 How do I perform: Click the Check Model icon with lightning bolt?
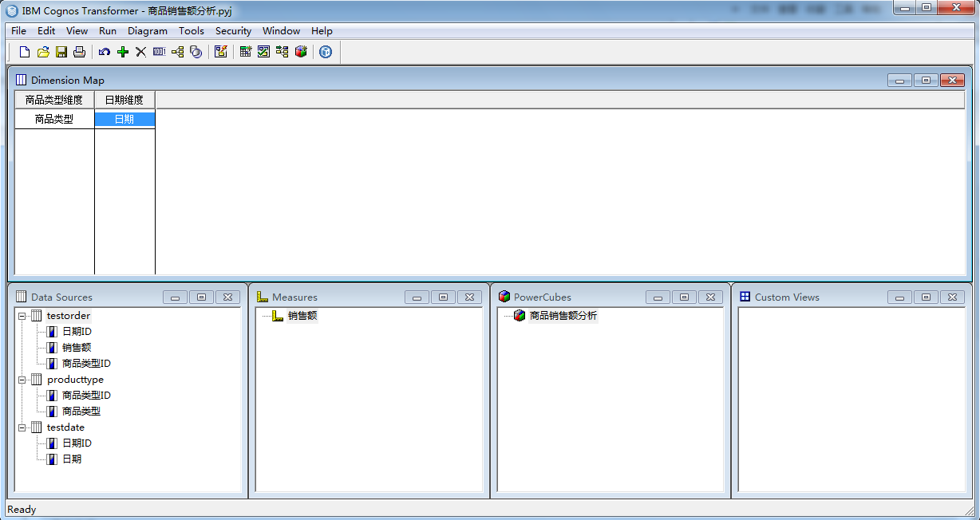tap(221, 52)
